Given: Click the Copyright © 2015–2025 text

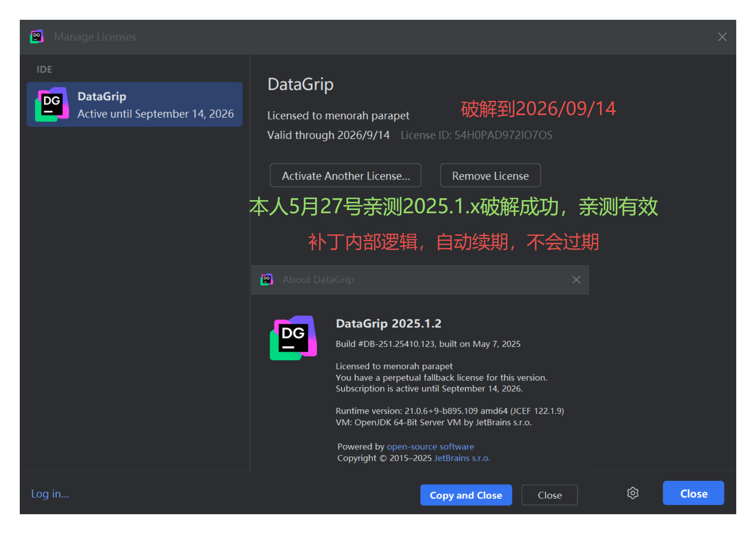Looking at the screenshot, I should [384, 458].
